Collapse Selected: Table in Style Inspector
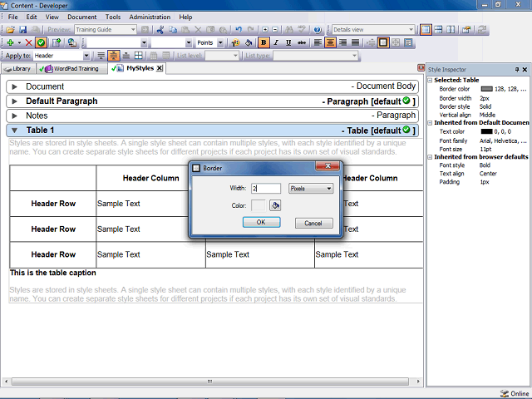Image resolution: width=532 pixels, height=399 pixels. pos(430,81)
